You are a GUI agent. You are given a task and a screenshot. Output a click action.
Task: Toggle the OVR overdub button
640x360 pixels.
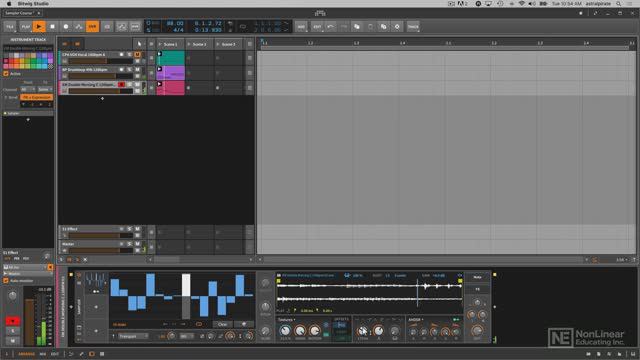pyautogui.click(x=92, y=27)
